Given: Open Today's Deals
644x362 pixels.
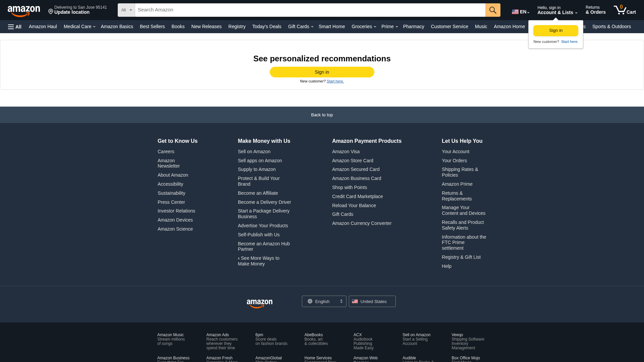Looking at the screenshot, I should pos(267,26).
